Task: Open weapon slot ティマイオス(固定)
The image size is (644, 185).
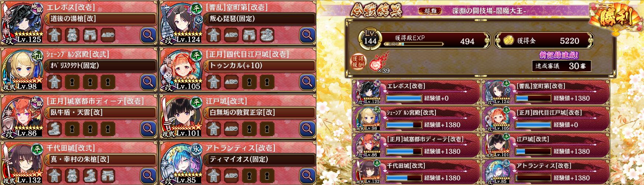Action: click(x=260, y=160)
